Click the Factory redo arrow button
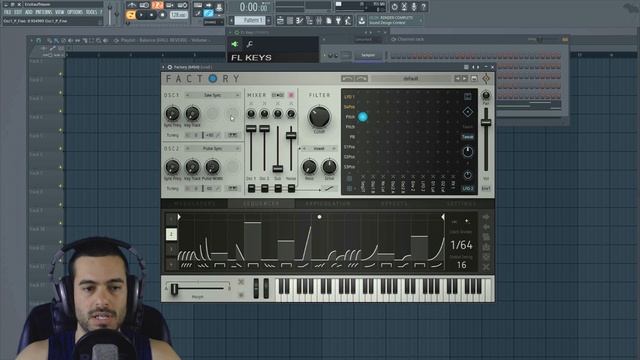This screenshot has height=360, width=640. [361, 78]
